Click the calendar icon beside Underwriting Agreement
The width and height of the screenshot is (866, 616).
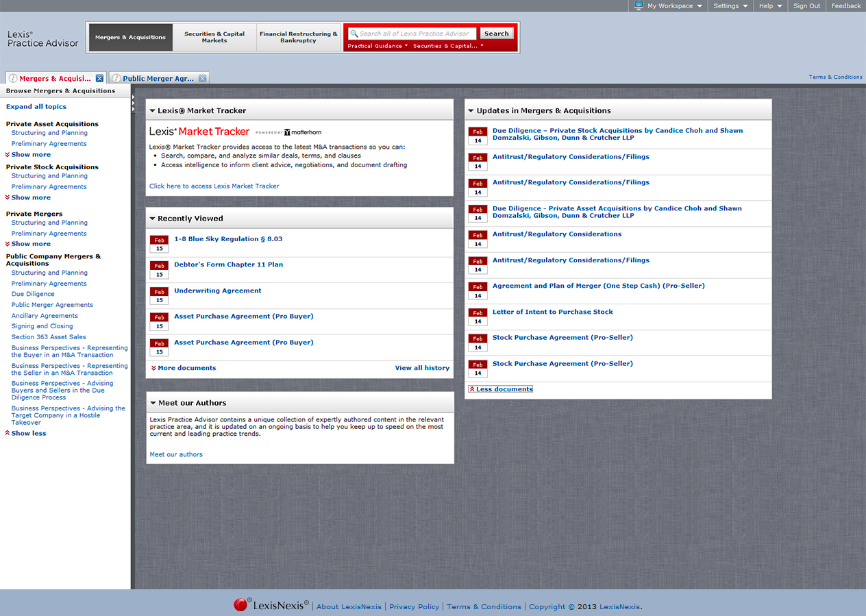click(159, 295)
